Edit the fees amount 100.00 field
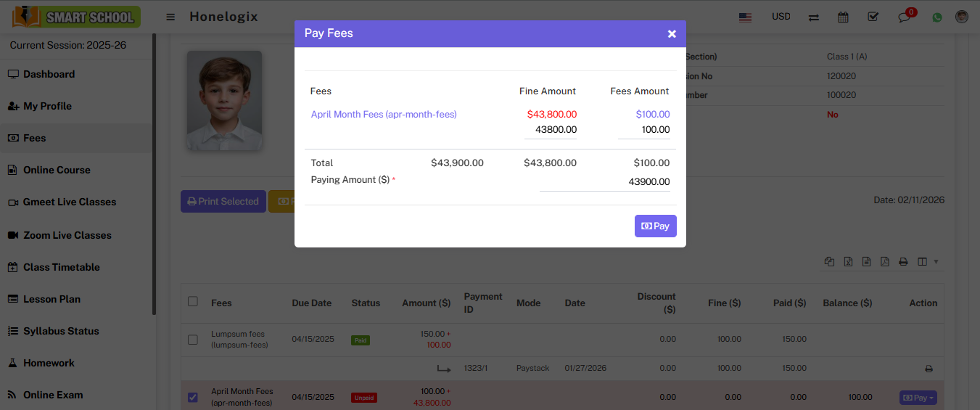This screenshot has height=410, width=980. click(x=644, y=130)
